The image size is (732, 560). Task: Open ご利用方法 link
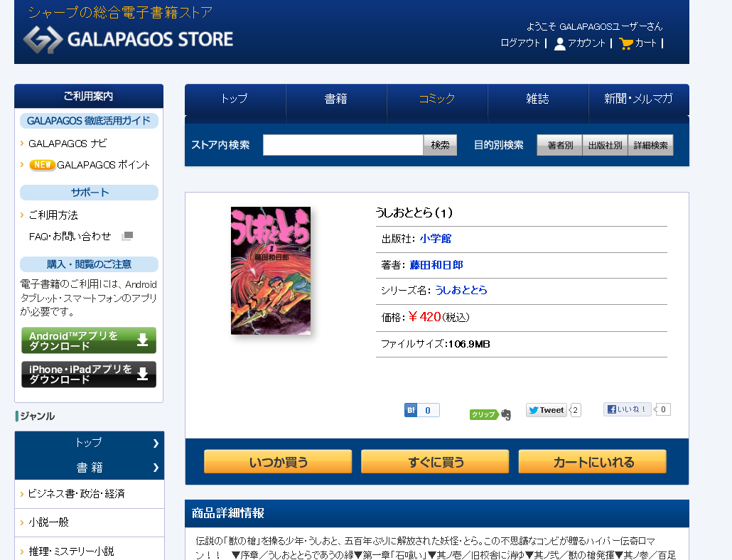(53, 215)
